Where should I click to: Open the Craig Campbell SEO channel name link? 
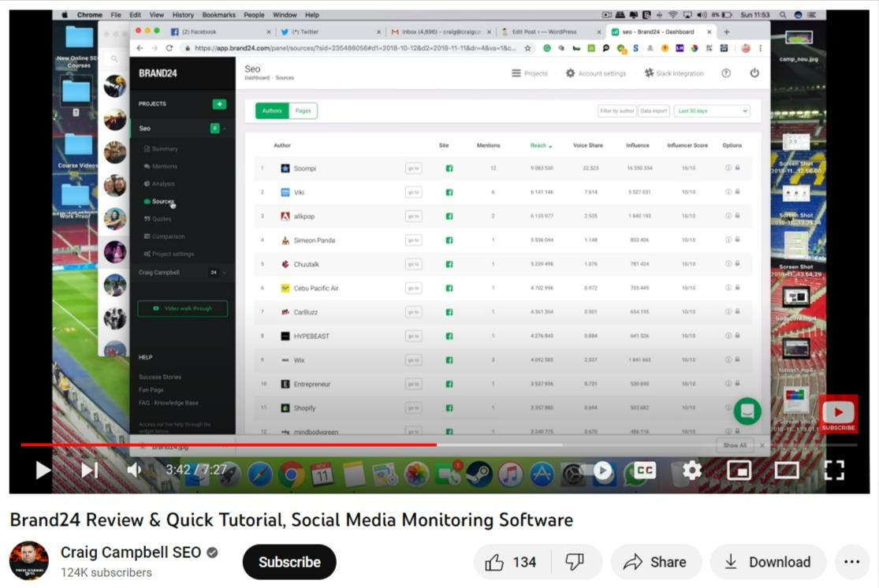coord(131,553)
